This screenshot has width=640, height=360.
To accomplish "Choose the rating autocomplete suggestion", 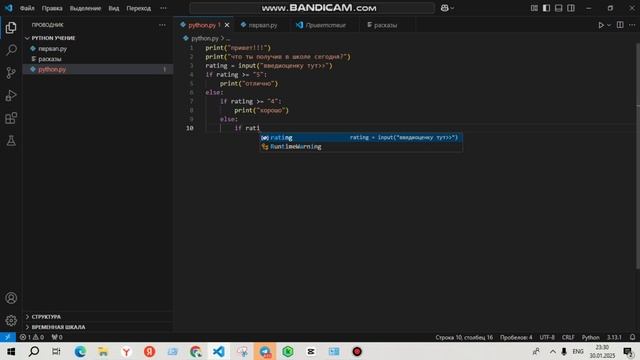I will (361, 138).
